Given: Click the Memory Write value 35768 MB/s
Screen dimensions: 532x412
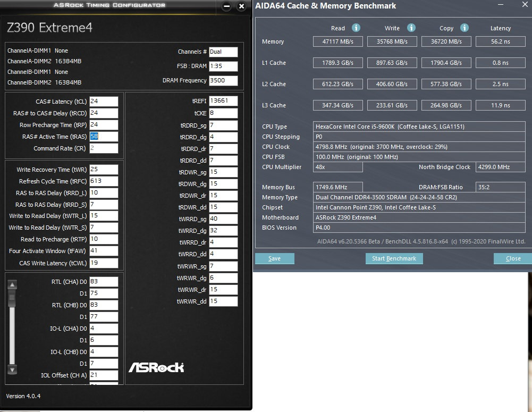Looking at the screenshot, I should click(392, 41).
